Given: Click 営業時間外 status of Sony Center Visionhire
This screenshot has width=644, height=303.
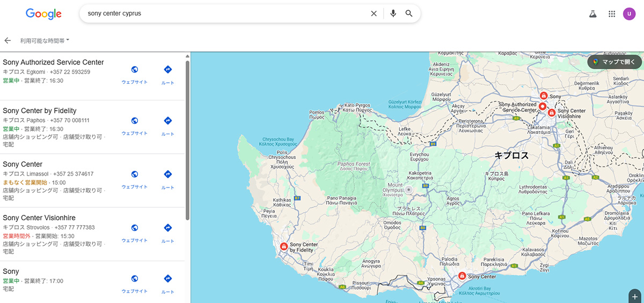Looking at the screenshot, I should (x=16, y=236).
